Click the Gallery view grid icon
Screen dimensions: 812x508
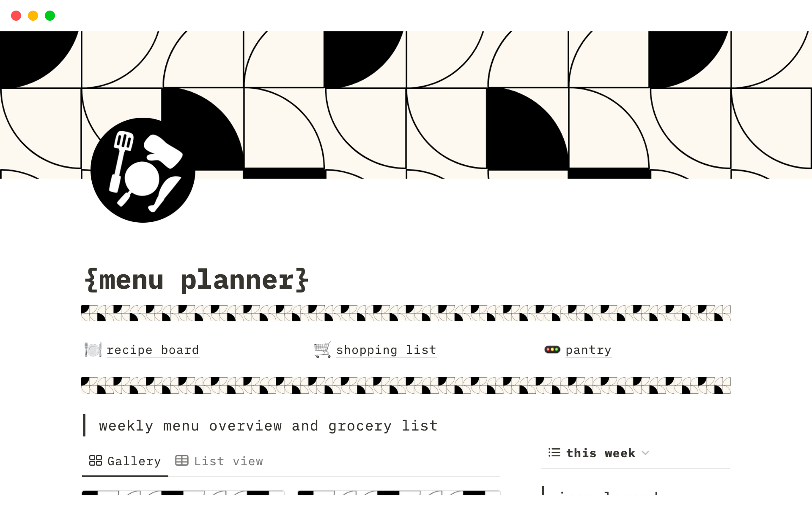(96, 461)
